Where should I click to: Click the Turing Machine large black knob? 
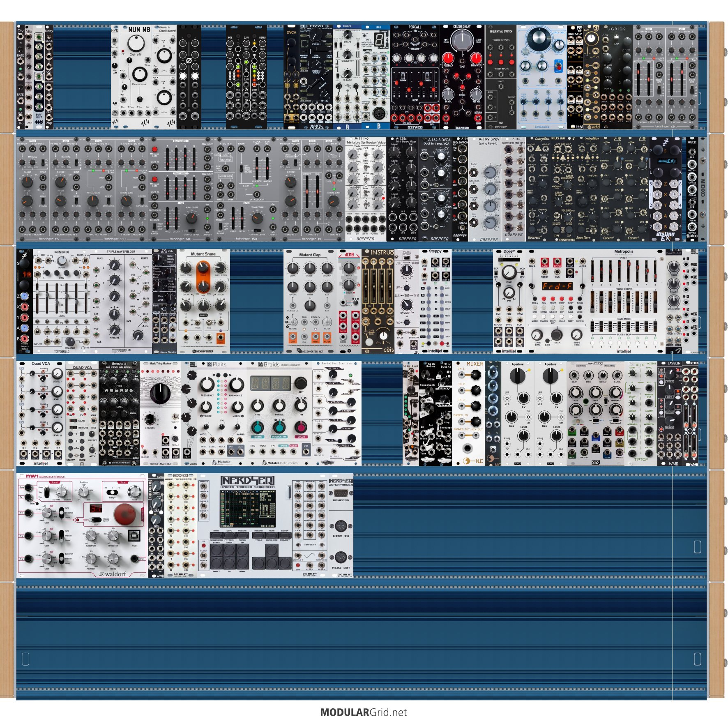click(x=160, y=393)
